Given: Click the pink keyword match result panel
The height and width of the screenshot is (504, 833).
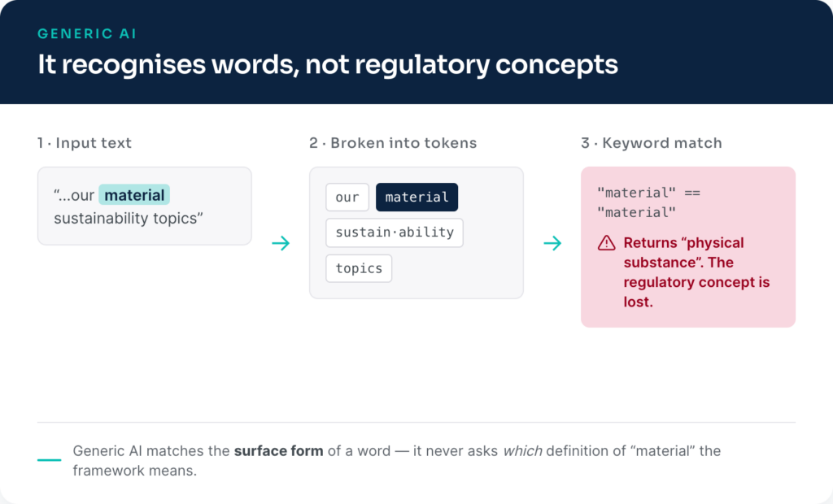Looking at the screenshot, I should pyautogui.click(x=688, y=247).
